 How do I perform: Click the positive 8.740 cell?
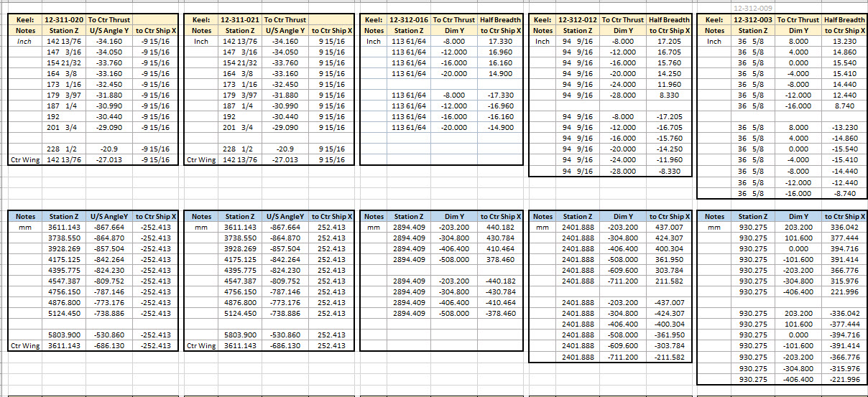click(844, 106)
